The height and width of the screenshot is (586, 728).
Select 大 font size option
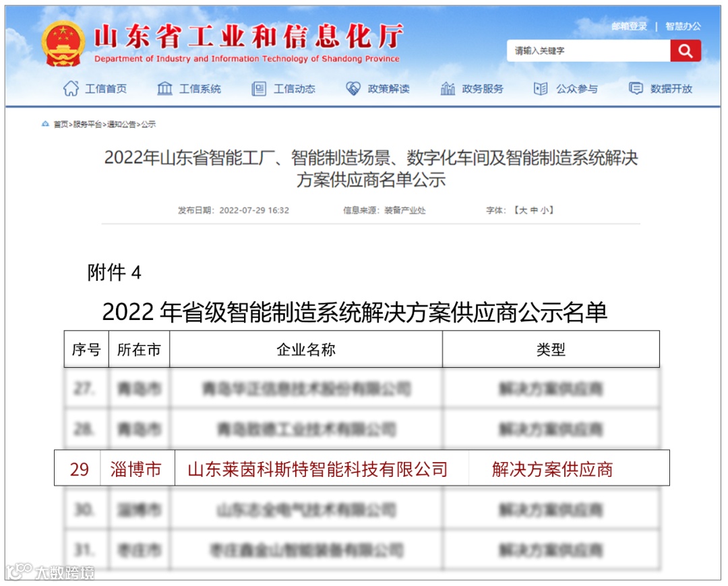click(523, 210)
